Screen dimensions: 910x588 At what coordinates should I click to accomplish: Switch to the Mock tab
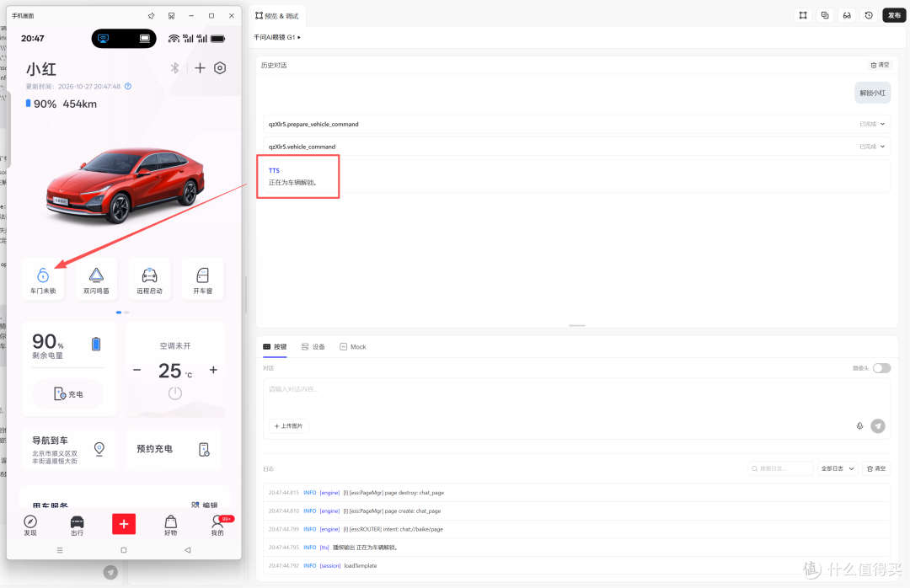(353, 346)
